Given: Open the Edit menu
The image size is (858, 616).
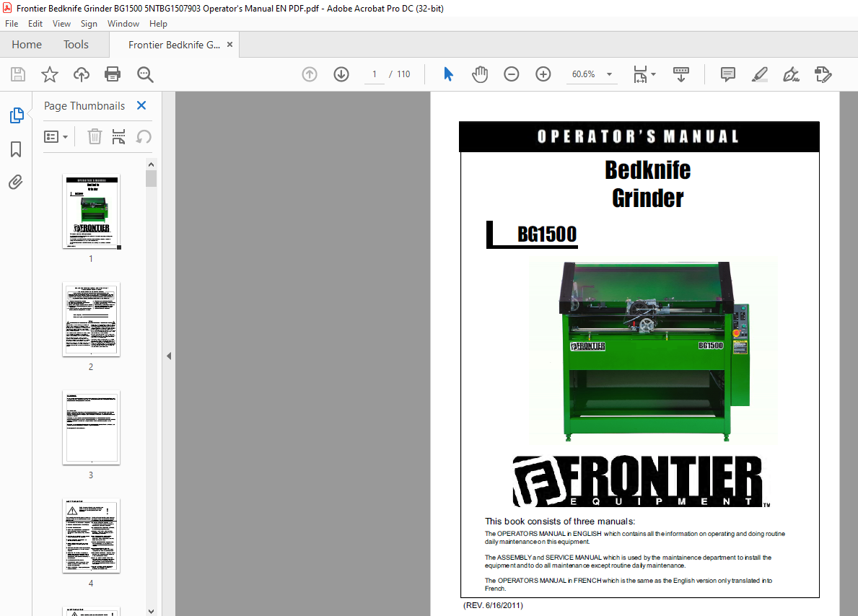Looking at the screenshot, I should tap(35, 24).
